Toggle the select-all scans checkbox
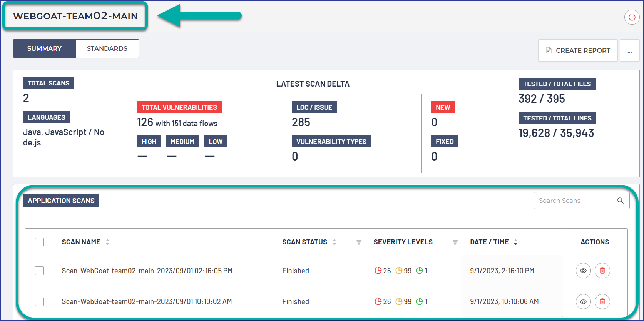 (x=39, y=242)
